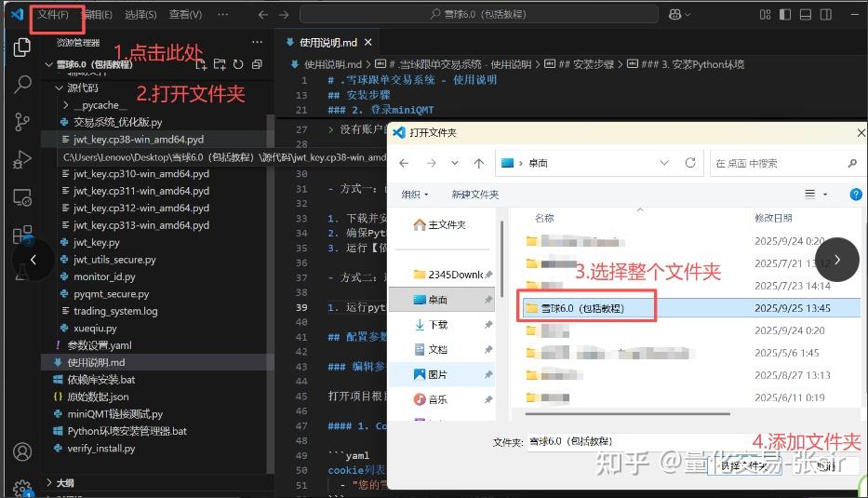Image resolution: width=868 pixels, height=498 pixels.
Task: Click New Folder icon in explorer header
Action: [220, 64]
